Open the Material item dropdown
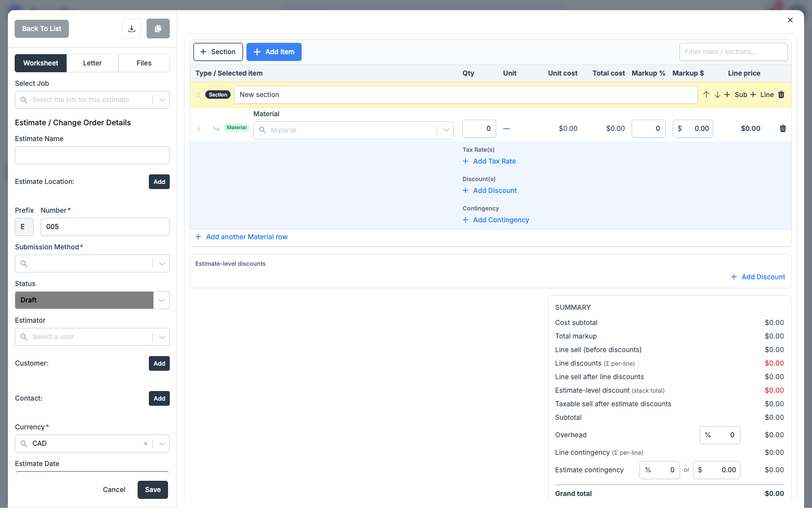The height and width of the screenshot is (518, 812). pos(354,130)
